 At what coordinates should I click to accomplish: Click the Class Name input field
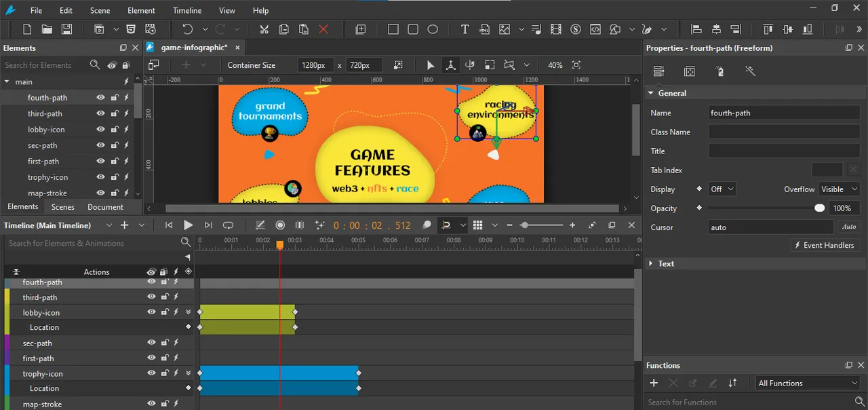coord(784,132)
